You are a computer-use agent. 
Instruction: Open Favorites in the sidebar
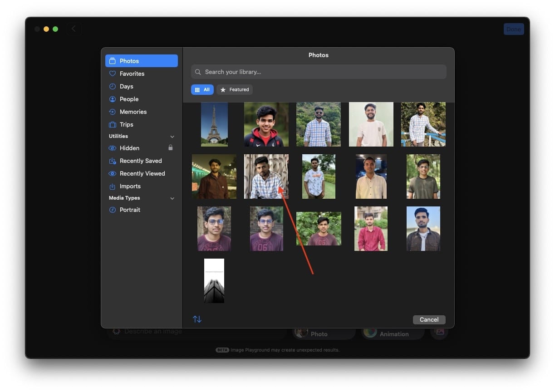click(141, 73)
